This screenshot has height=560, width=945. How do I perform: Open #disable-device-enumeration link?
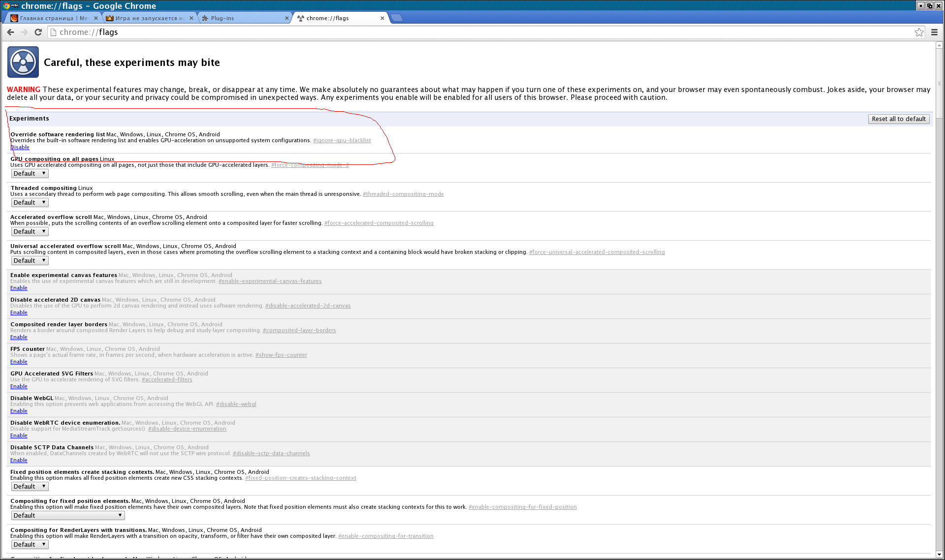pos(187,429)
